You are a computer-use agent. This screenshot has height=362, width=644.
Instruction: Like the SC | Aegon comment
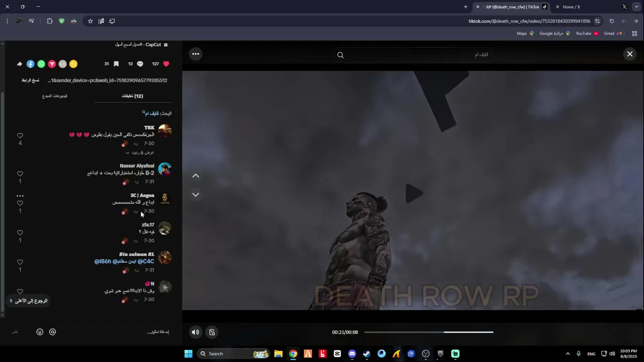[20, 203]
